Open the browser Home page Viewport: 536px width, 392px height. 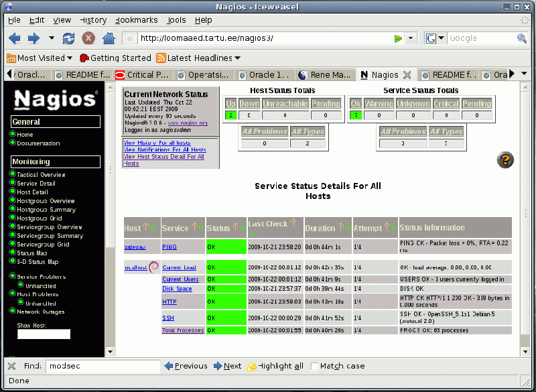(x=108, y=38)
